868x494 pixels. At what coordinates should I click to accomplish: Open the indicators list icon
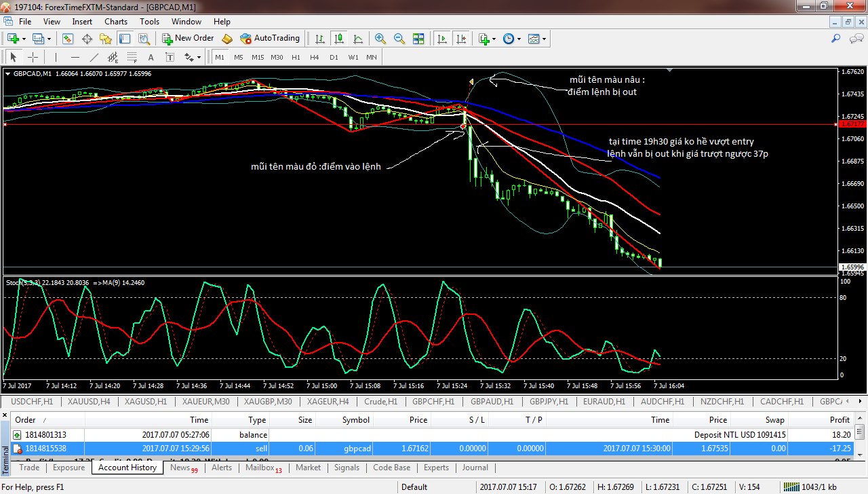tap(484, 39)
